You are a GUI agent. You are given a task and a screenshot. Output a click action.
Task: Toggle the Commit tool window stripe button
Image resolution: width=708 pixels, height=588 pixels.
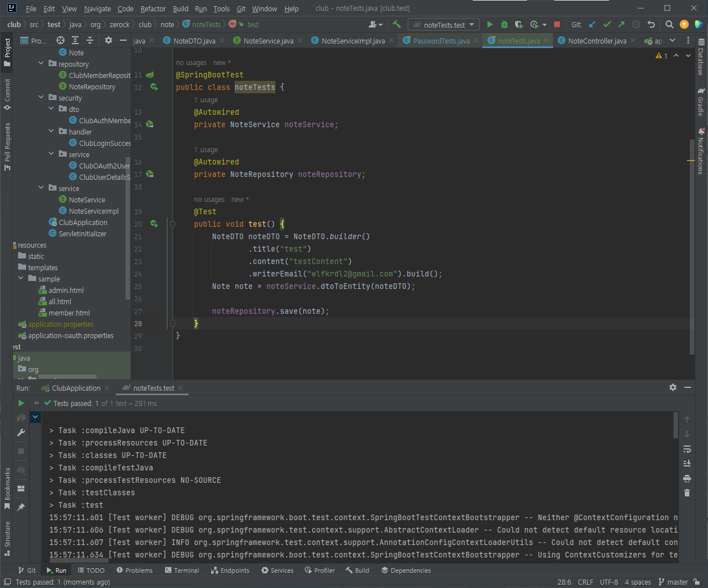coord(7,94)
